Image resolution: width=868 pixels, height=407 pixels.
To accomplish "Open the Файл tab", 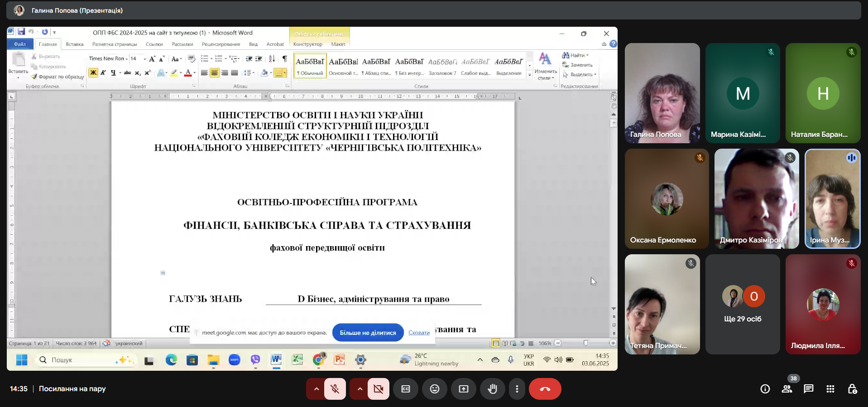I will point(20,44).
